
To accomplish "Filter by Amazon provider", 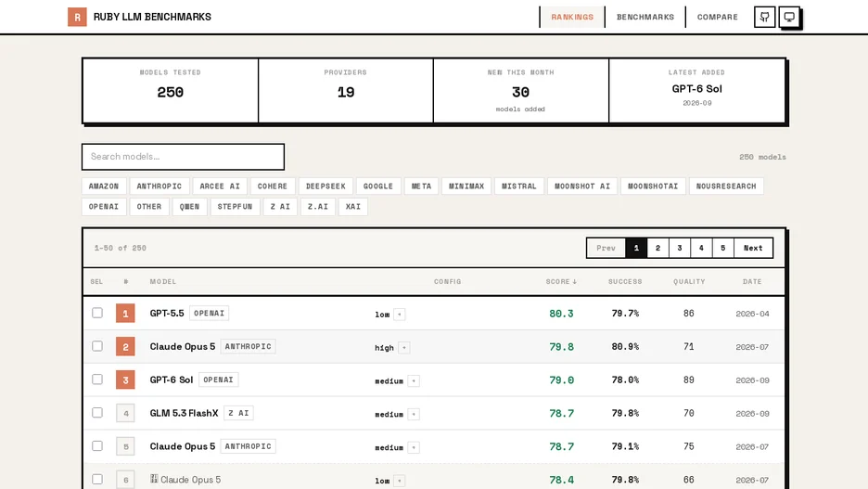I will click(x=104, y=187).
